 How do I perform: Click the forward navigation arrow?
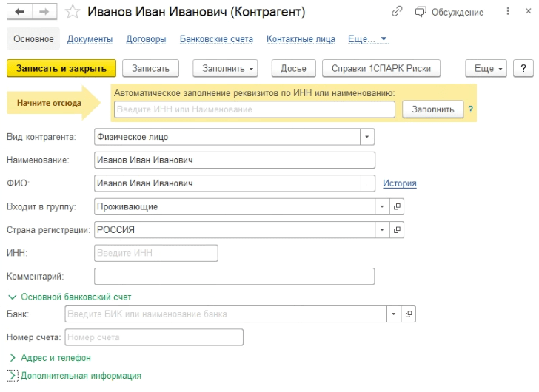[44, 12]
